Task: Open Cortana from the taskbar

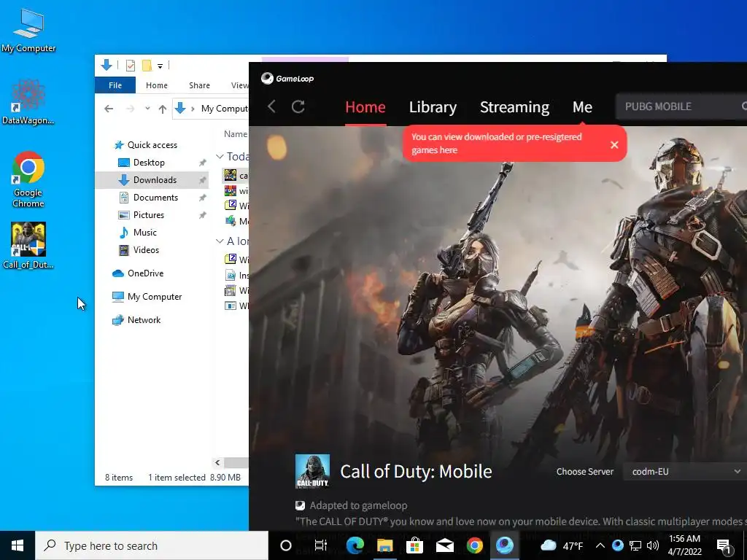Action: click(x=286, y=545)
